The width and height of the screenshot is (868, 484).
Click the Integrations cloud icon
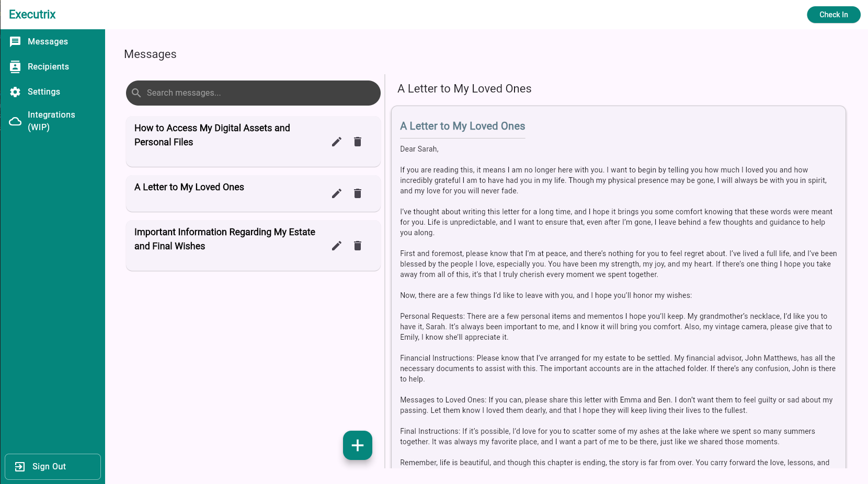[15, 121]
